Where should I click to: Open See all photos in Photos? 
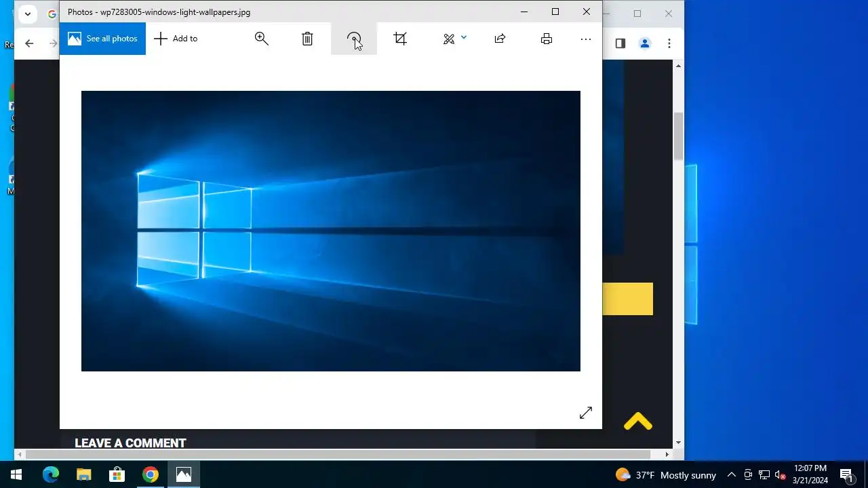[102, 39]
